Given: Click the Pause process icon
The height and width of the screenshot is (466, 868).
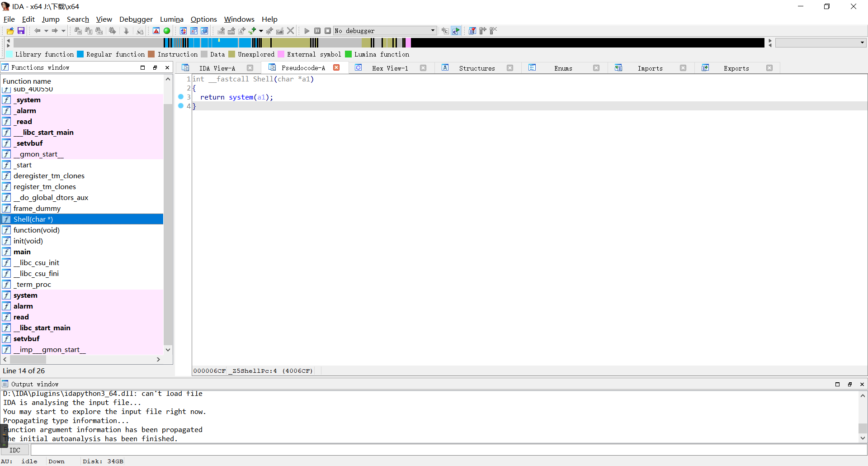Looking at the screenshot, I should [x=317, y=31].
